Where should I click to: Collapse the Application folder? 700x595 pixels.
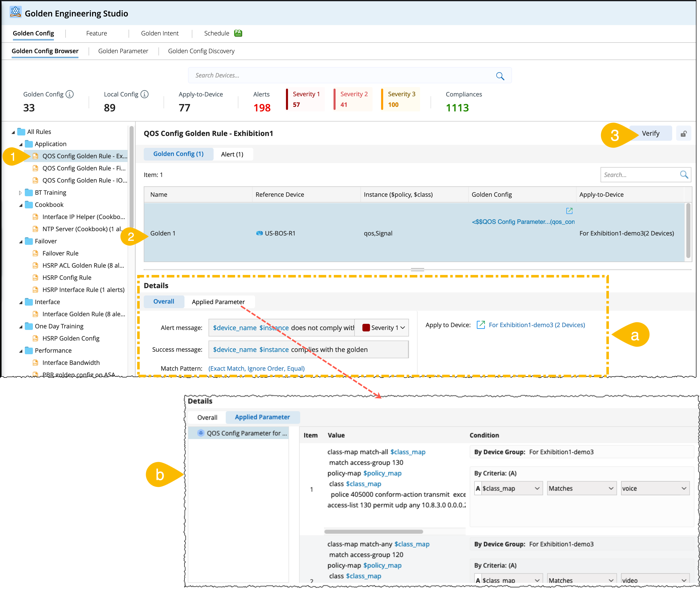tap(21, 144)
